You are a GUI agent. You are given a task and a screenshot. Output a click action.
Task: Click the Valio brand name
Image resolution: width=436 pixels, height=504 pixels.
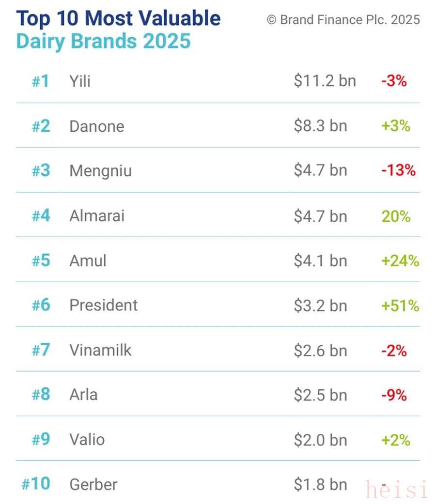click(x=87, y=440)
